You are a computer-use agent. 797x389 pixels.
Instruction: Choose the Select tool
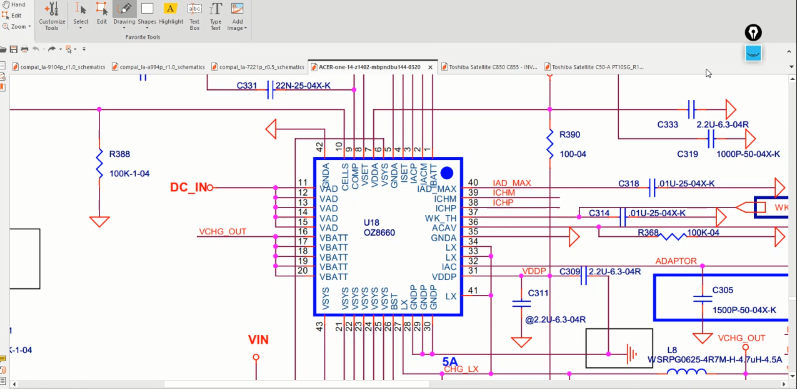(81, 15)
